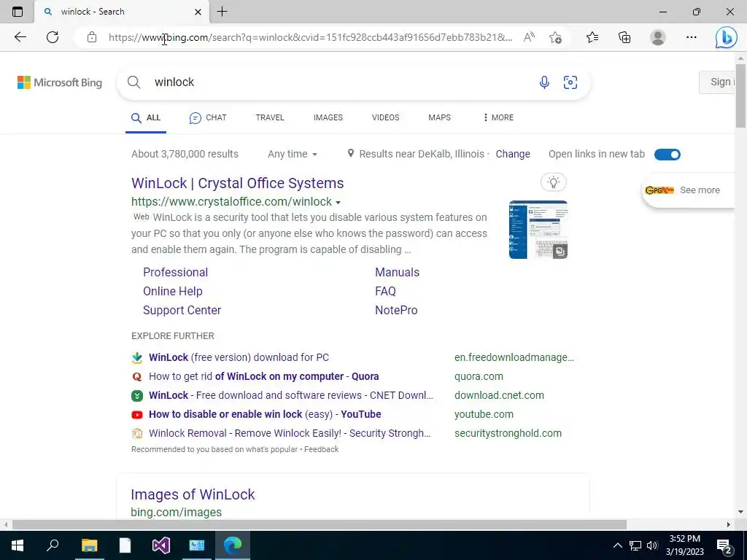Open the WinLock screenshot thumbnail
This screenshot has height=560, width=747.
[538, 230]
